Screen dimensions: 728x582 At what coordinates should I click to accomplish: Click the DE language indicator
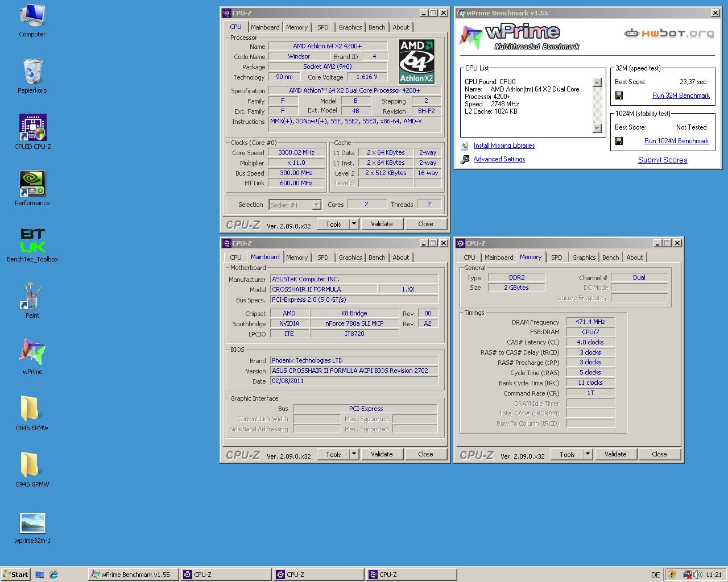(655, 575)
